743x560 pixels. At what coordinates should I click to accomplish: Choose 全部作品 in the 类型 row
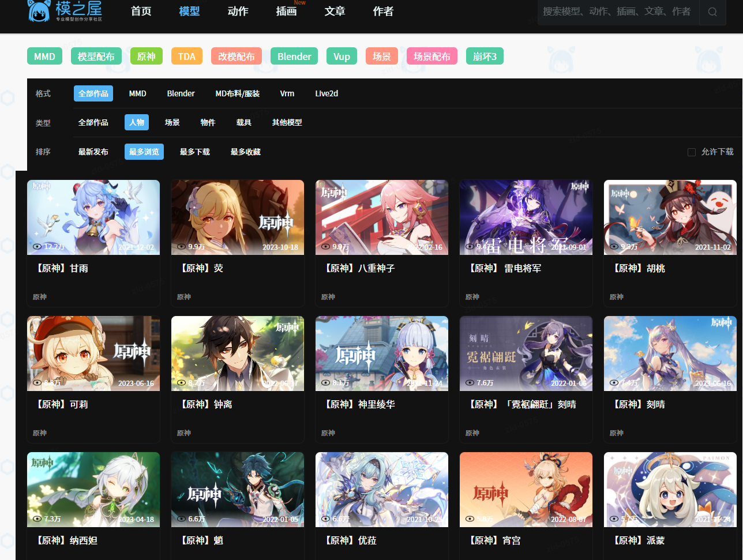(93, 122)
